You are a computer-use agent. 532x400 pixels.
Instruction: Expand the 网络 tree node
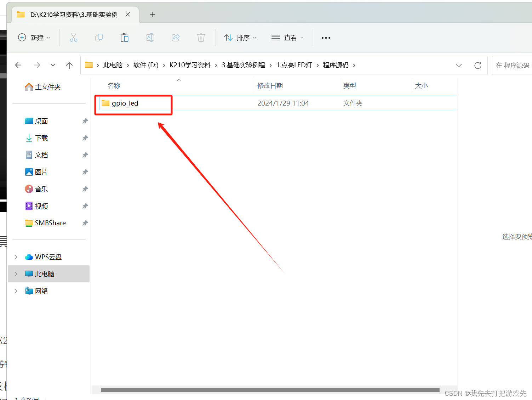(x=16, y=291)
